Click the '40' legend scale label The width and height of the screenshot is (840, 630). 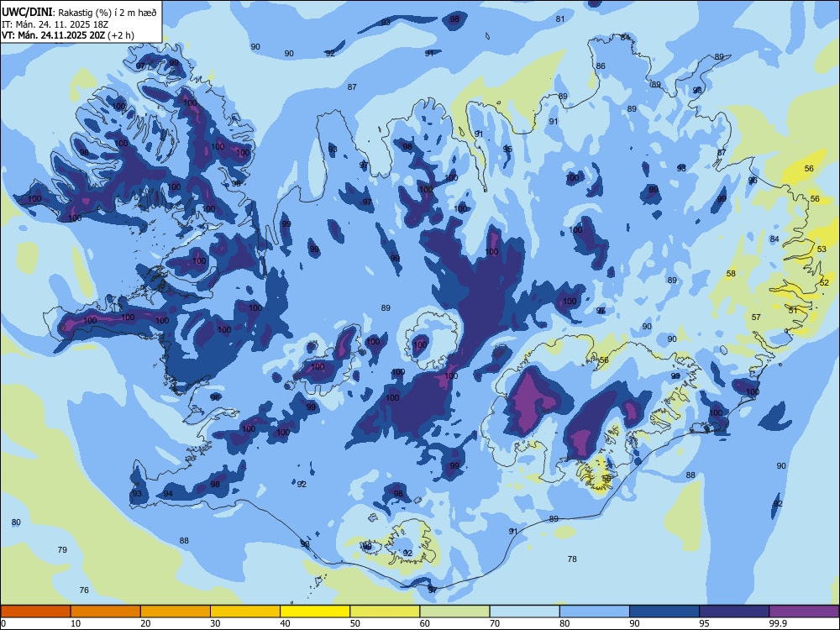tap(285, 623)
